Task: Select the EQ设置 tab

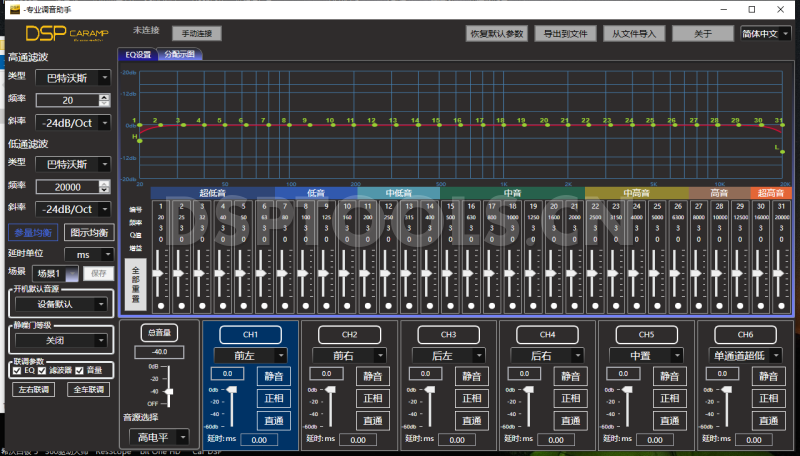Action: 137,55
